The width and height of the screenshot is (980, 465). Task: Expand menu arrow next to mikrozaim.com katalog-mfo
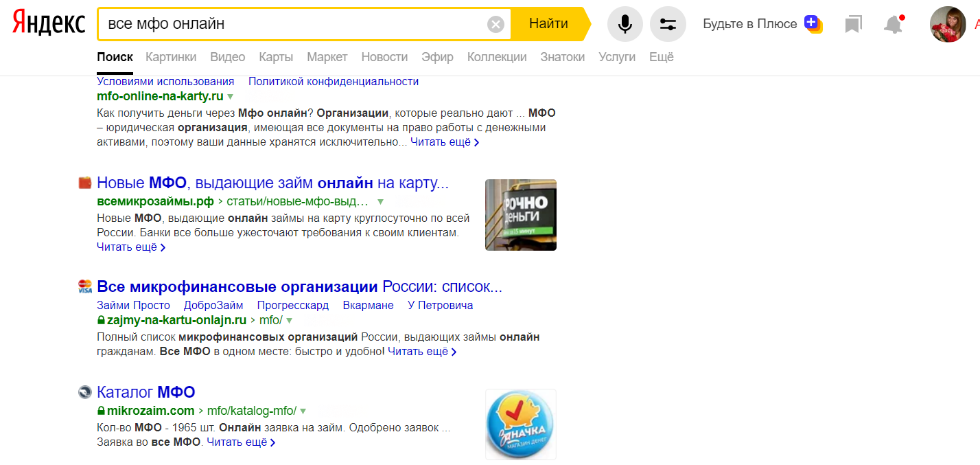[303, 411]
